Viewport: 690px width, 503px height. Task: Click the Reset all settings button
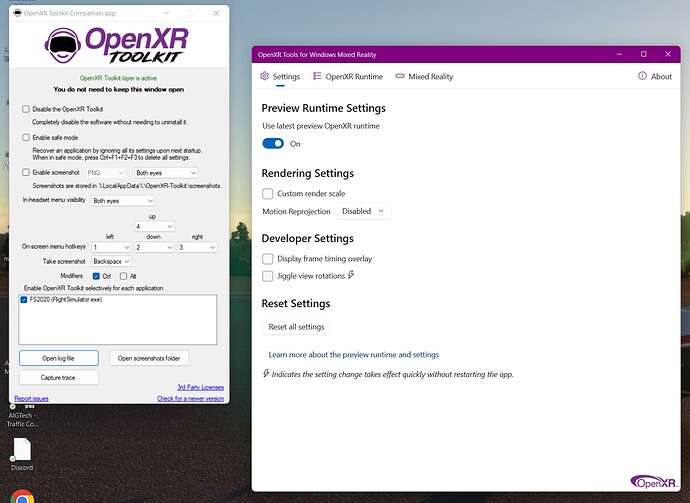coord(296,327)
